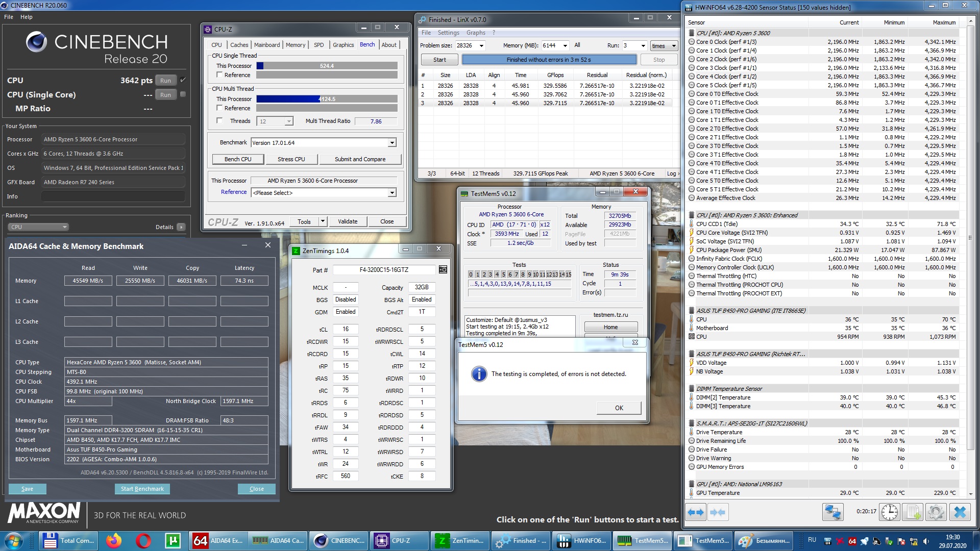Click ZenTimings camera screenshot icon

(x=443, y=270)
